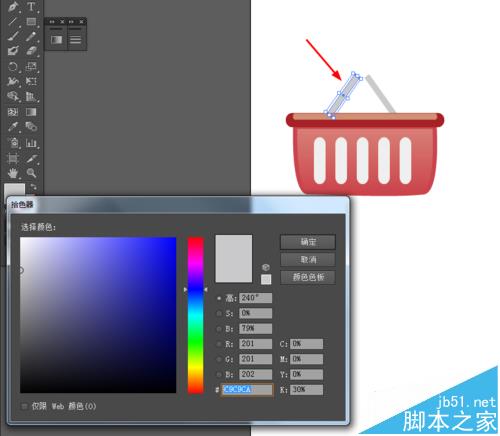Choose the B brightness radio button

point(219,329)
